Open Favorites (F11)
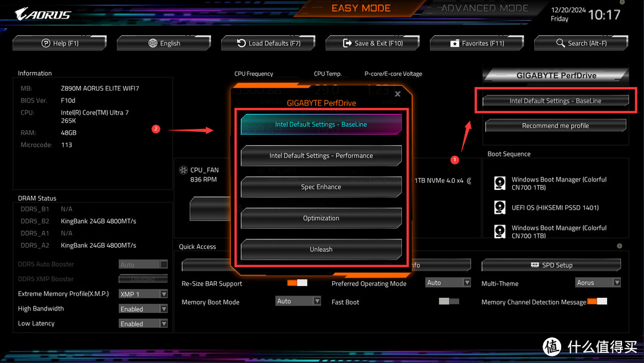The height and width of the screenshot is (363, 644). pos(477,43)
